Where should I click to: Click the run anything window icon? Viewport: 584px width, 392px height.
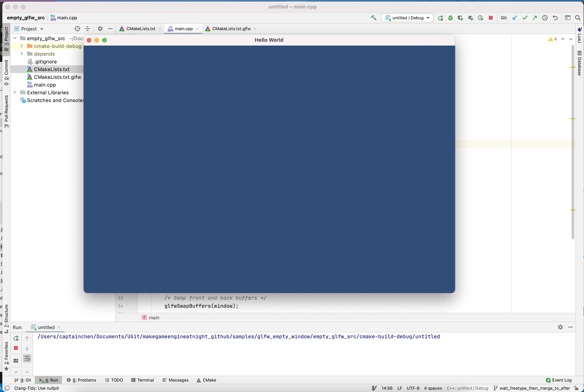(568, 18)
